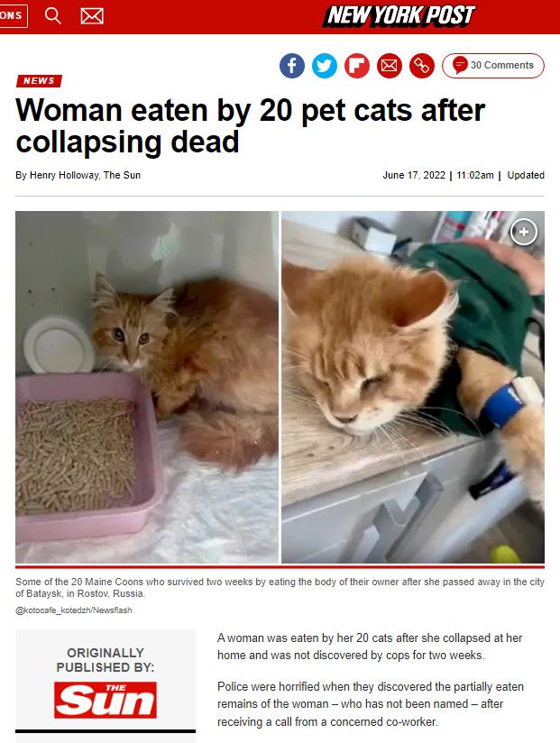
Task: Click the comment bubble icon
Action: tap(460, 65)
